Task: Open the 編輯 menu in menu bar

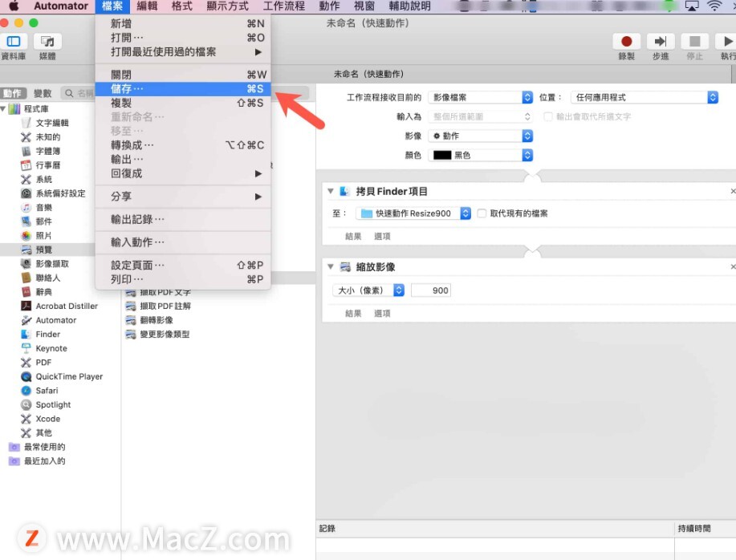Action: [147, 6]
